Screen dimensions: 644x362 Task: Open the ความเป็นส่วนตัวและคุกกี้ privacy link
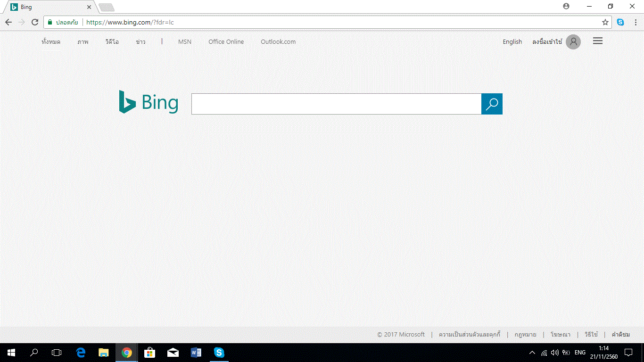pos(470,335)
